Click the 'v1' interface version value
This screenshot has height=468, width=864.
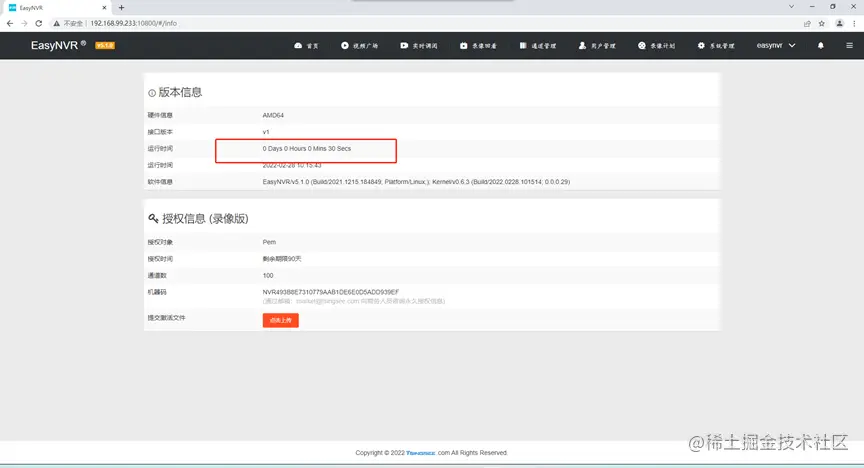pyautogui.click(x=266, y=132)
